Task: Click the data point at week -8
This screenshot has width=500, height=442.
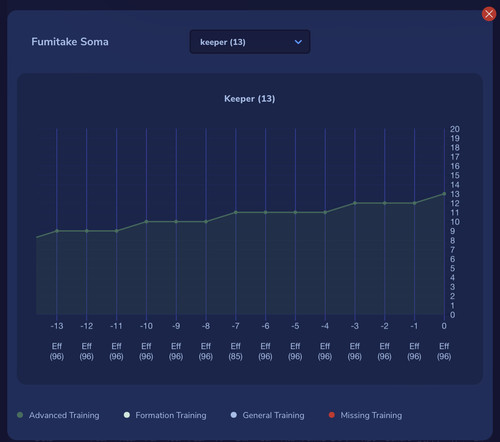Action: click(x=206, y=222)
